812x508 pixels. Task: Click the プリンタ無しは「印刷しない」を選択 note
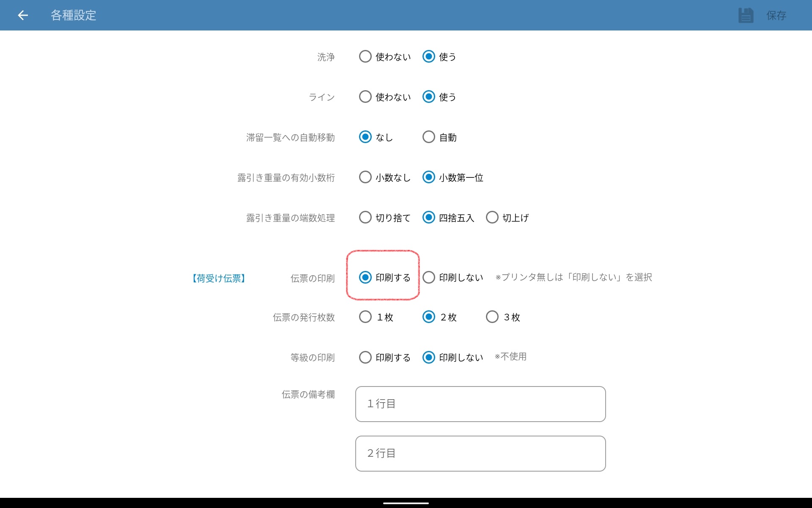point(573,277)
